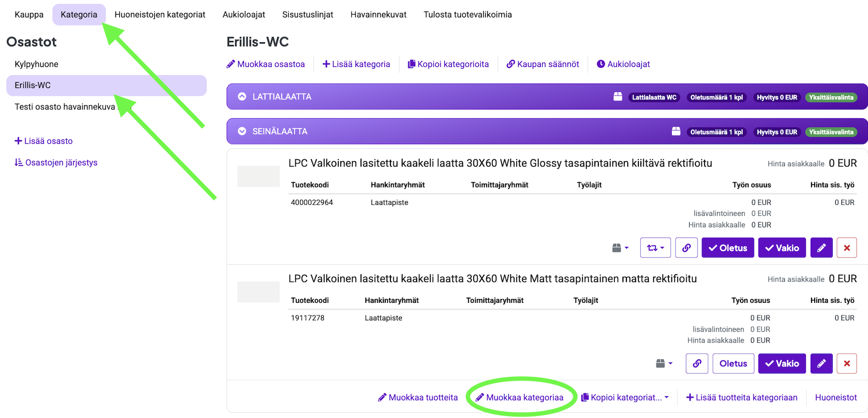868x418 pixels.
Task: Click White Glossy tile image placeholder
Action: (258, 176)
